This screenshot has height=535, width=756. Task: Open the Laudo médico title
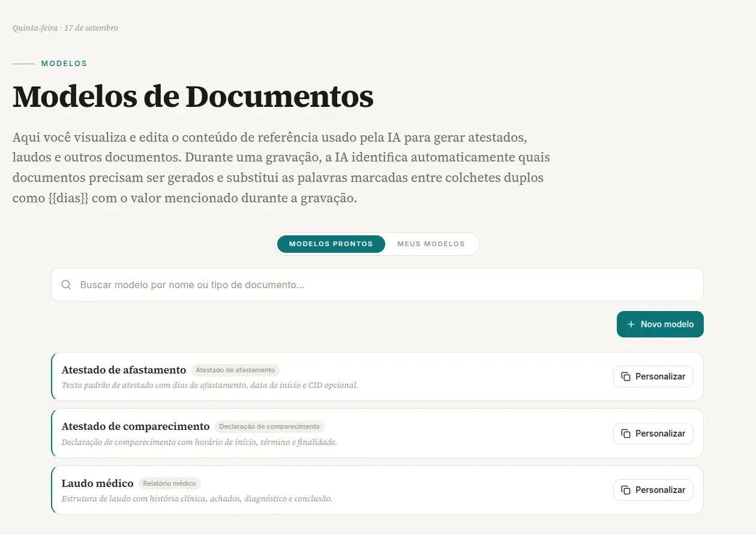pos(98,483)
